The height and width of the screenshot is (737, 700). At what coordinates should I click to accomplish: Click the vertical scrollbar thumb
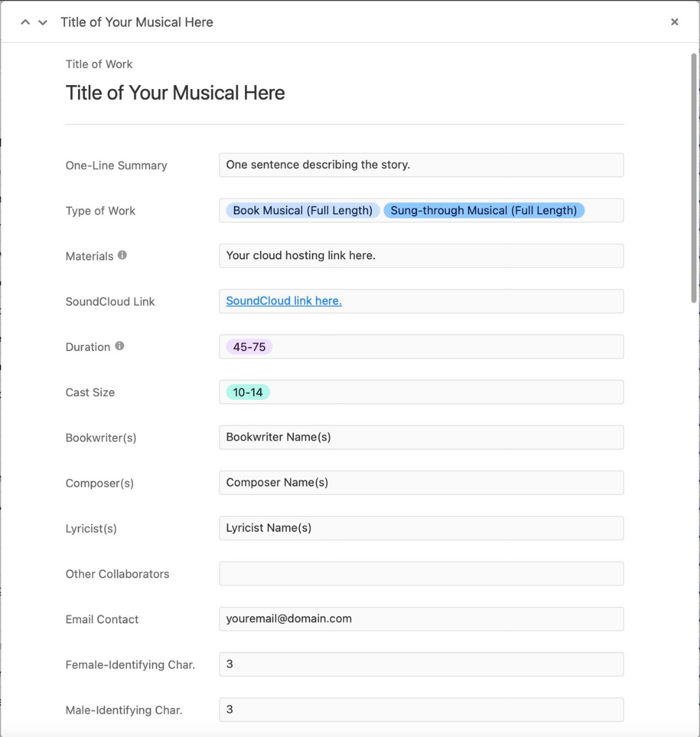pyautogui.click(x=694, y=178)
